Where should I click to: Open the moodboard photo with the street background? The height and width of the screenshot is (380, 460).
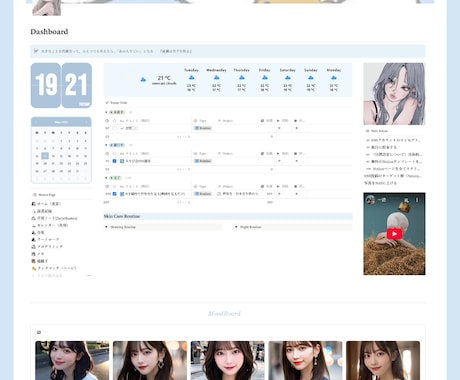point(228,360)
